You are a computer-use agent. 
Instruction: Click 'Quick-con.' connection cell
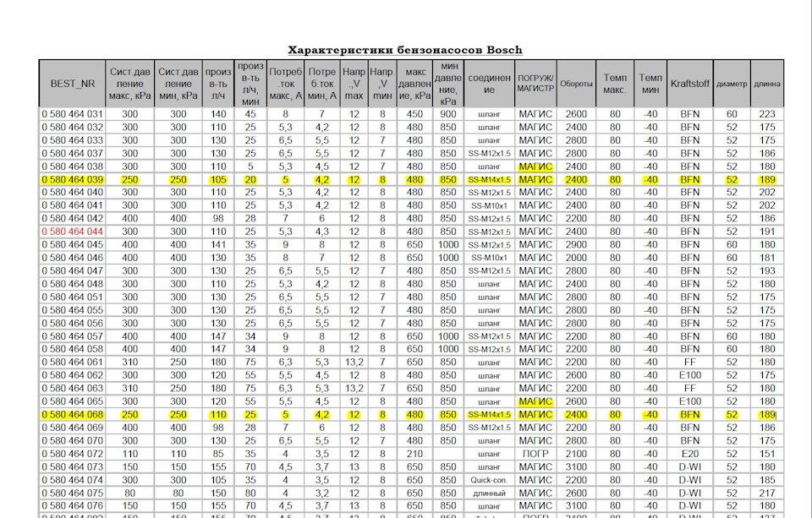tap(489, 480)
